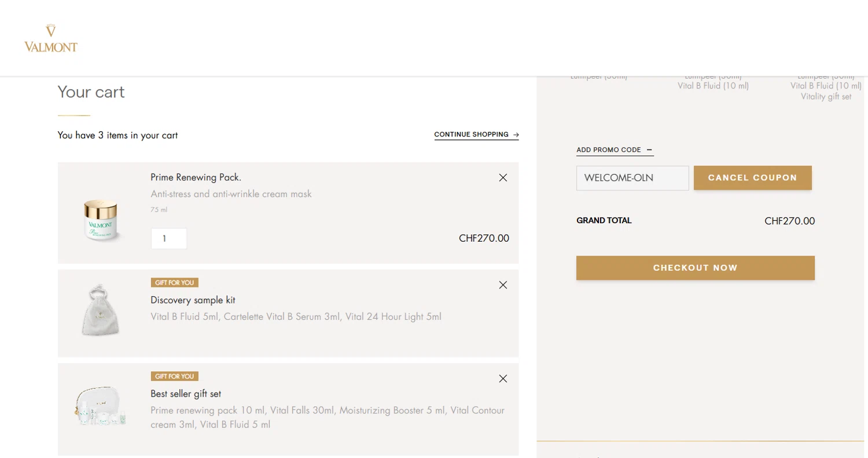The width and height of the screenshot is (868, 458).
Task: Click the Prime Renewing Pack CHF270.00 price
Action: pyautogui.click(x=484, y=238)
